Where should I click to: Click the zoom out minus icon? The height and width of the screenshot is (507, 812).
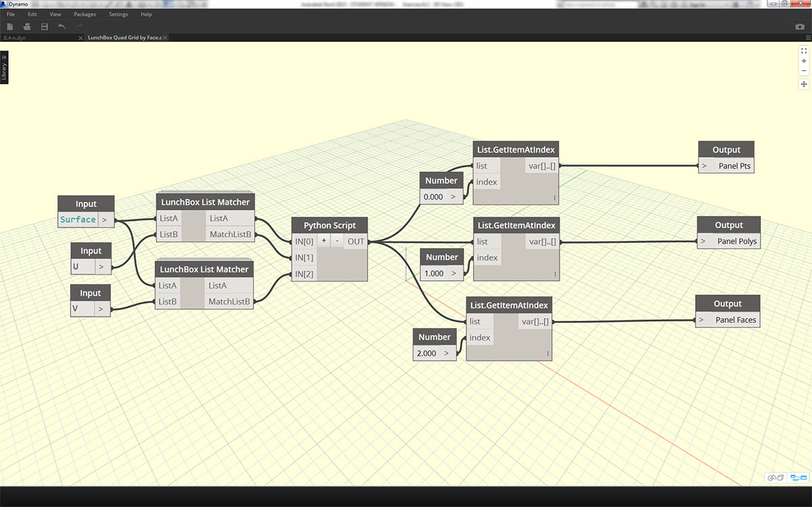804,71
